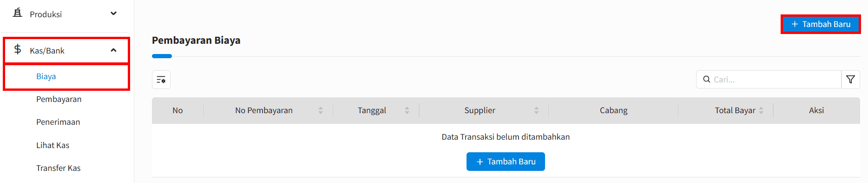
Task: Open Transfer Kas page
Action: [x=58, y=168]
